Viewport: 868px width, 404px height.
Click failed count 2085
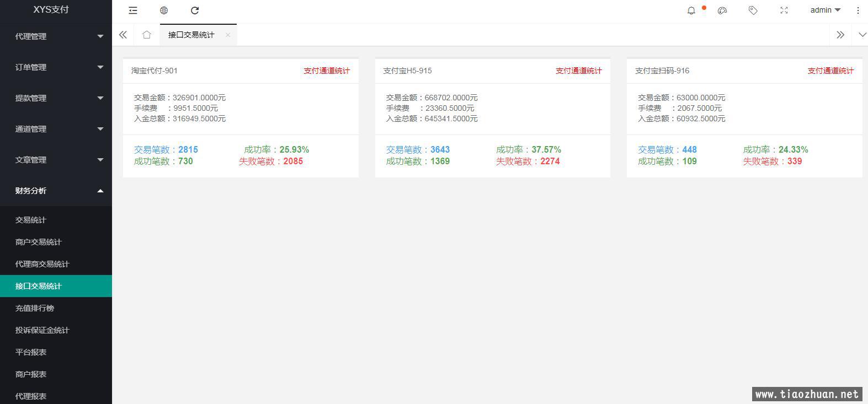(293, 161)
